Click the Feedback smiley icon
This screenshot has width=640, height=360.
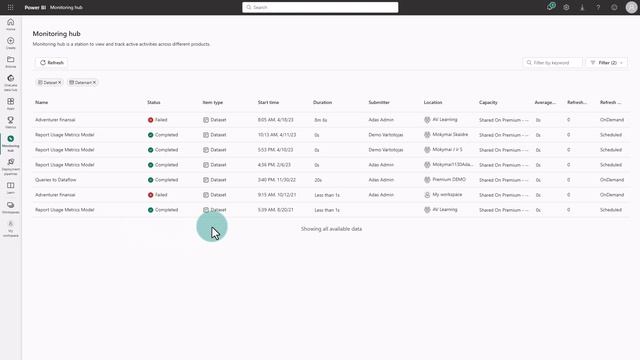pyautogui.click(x=614, y=7)
